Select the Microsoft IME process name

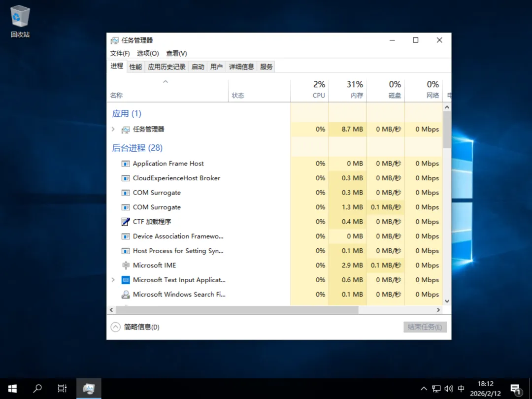pos(154,266)
